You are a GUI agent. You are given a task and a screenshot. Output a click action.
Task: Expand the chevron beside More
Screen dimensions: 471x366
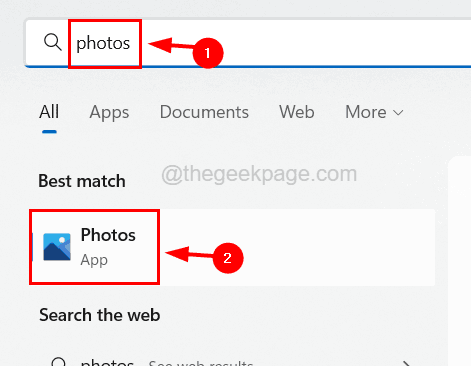398,113
